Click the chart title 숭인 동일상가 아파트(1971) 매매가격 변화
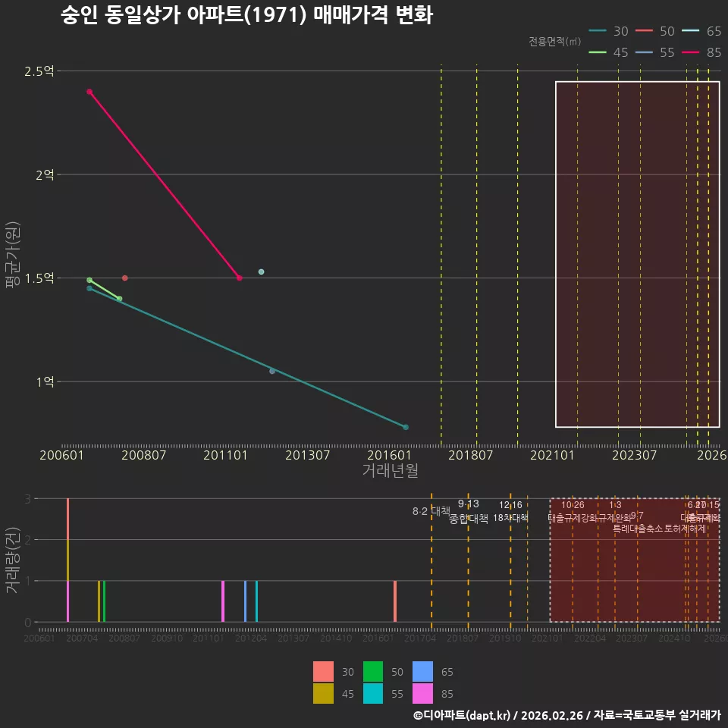728x728 pixels. pyautogui.click(x=247, y=15)
